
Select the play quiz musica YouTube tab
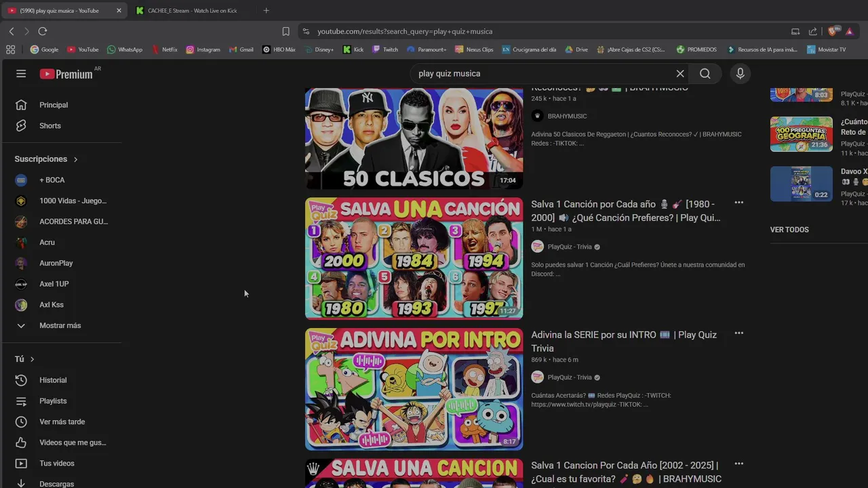59,11
